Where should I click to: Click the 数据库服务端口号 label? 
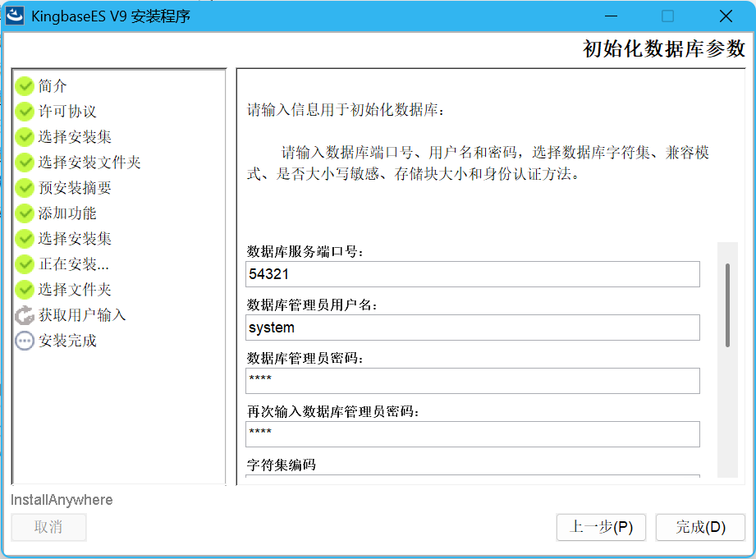click(305, 252)
